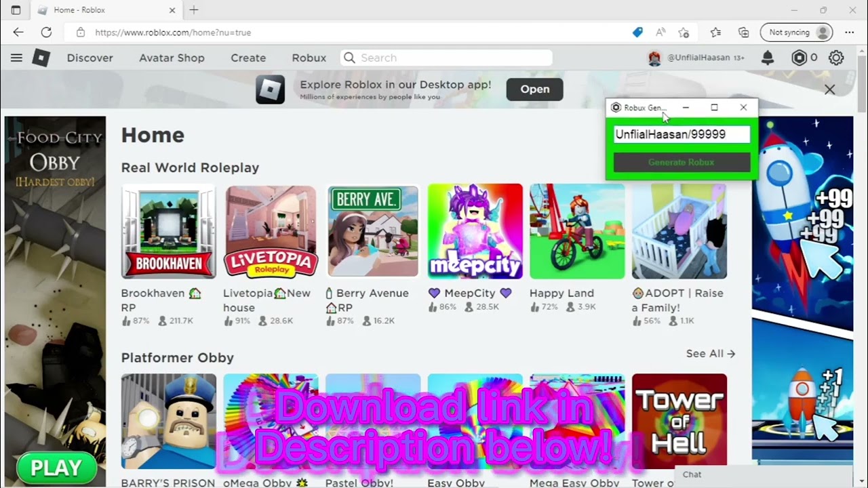Open the Roblox hamburger navigation menu
Screen dimensions: 868x488
16,58
